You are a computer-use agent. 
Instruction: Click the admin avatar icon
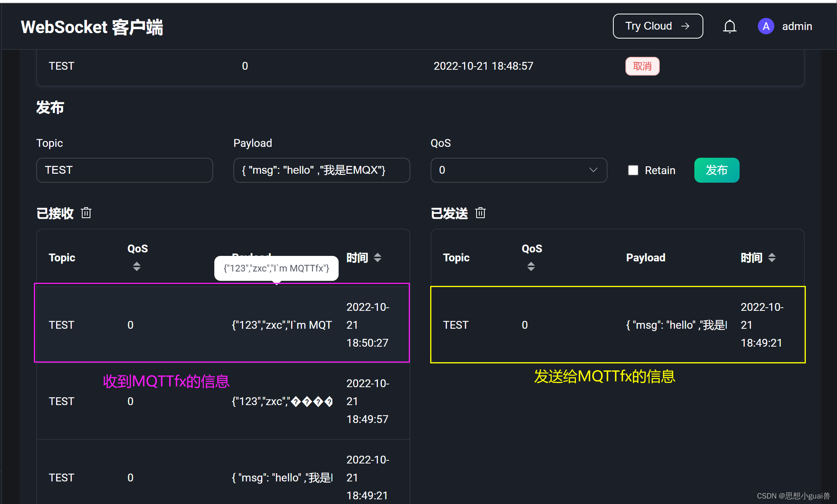pos(766,26)
